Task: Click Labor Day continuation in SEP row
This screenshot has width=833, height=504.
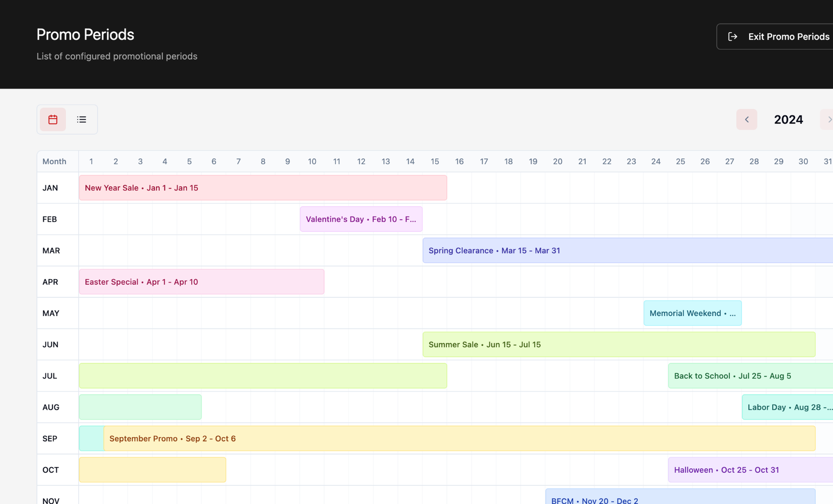Action: (91, 438)
